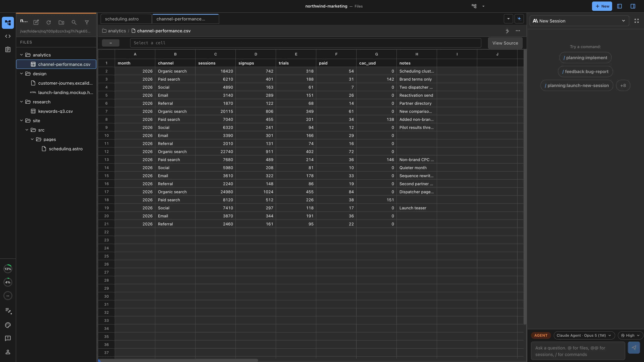Open the playlist edit icon in sidebar
The image size is (644, 362).
(x=8, y=311)
